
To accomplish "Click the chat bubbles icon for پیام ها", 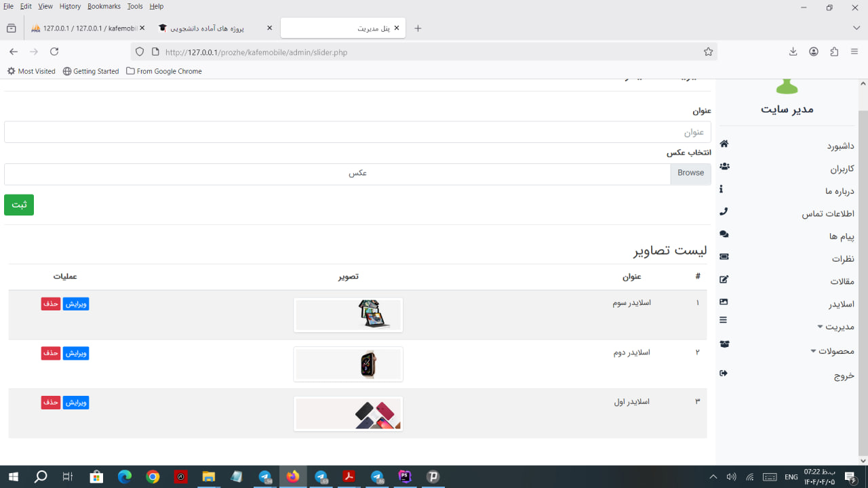I will click(724, 234).
